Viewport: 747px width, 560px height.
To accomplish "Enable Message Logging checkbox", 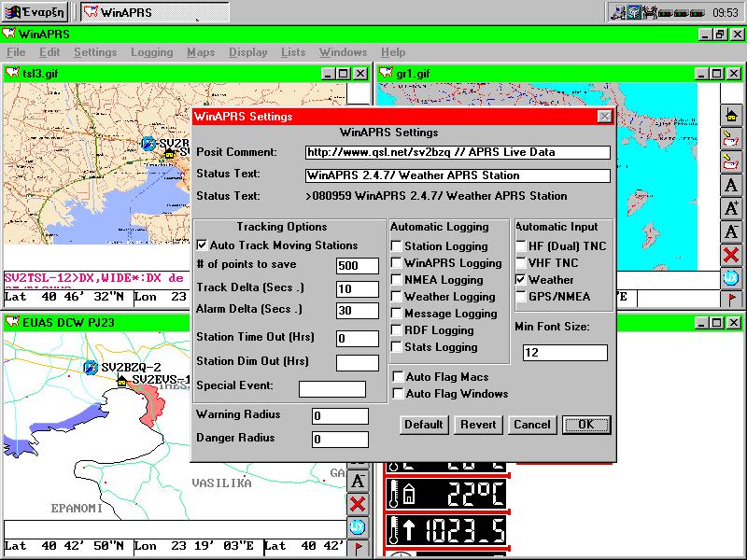I will pos(396,314).
